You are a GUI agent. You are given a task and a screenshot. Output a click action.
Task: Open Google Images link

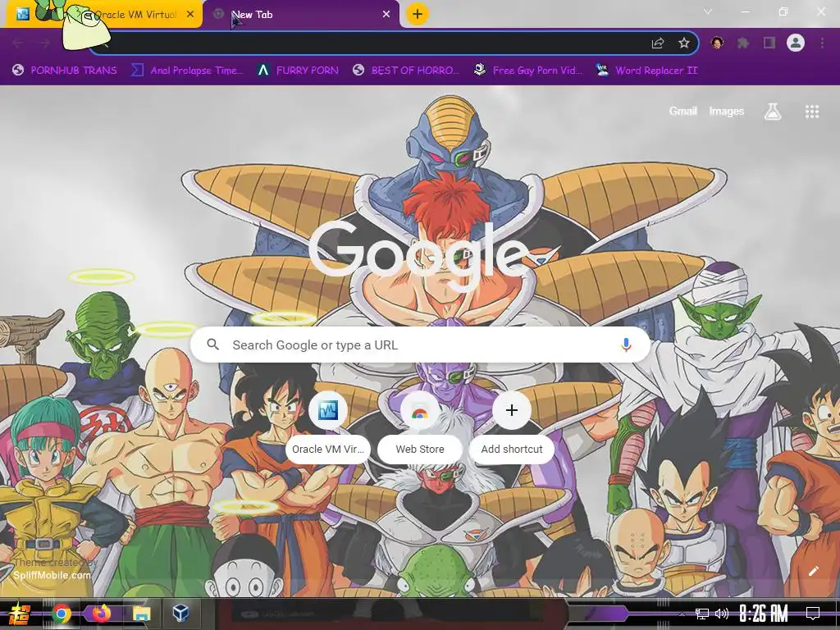tap(727, 112)
